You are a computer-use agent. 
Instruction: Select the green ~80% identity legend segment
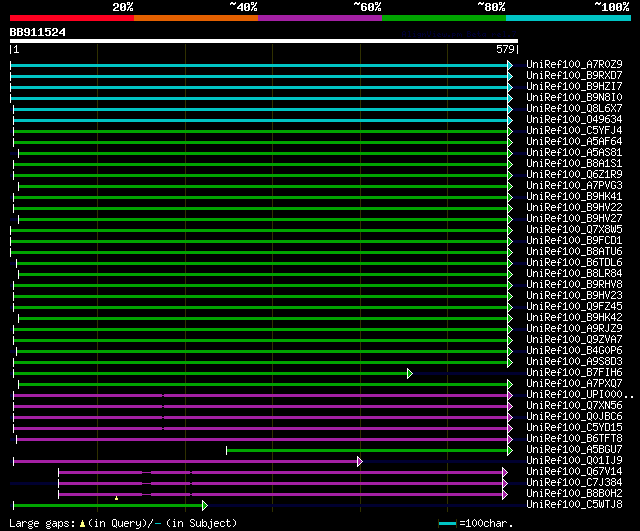(x=443, y=17)
